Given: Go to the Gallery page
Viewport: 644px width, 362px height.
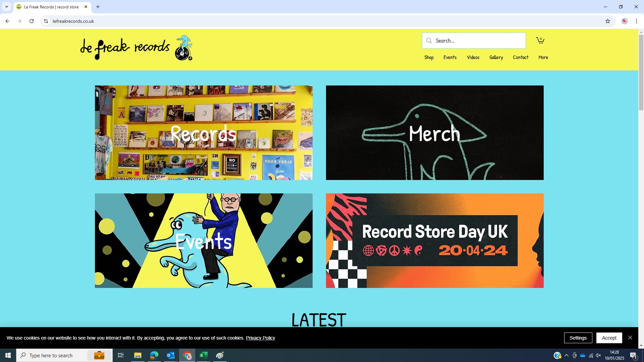Looking at the screenshot, I should 496,57.
